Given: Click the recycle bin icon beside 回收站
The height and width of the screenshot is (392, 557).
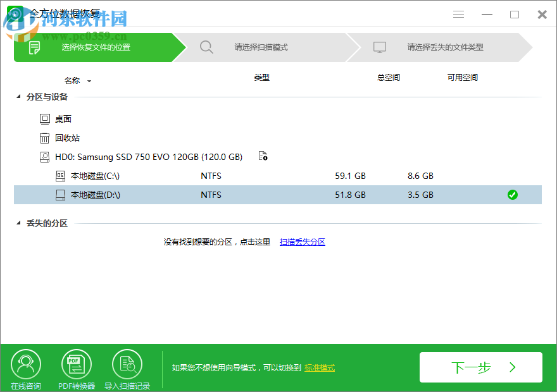Looking at the screenshot, I should (x=46, y=138).
